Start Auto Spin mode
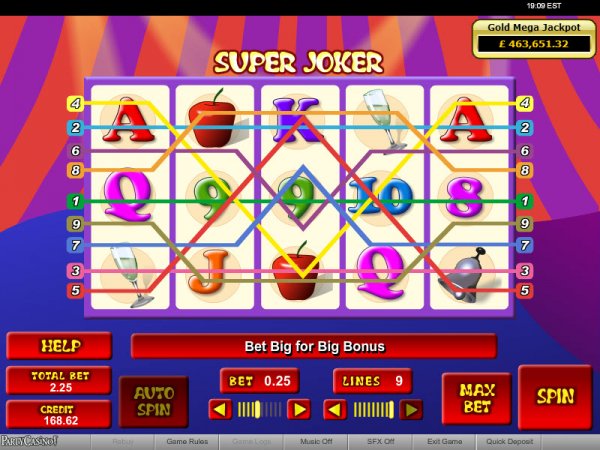The height and width of the screenshot is (450, 600). tap(154, 402)
